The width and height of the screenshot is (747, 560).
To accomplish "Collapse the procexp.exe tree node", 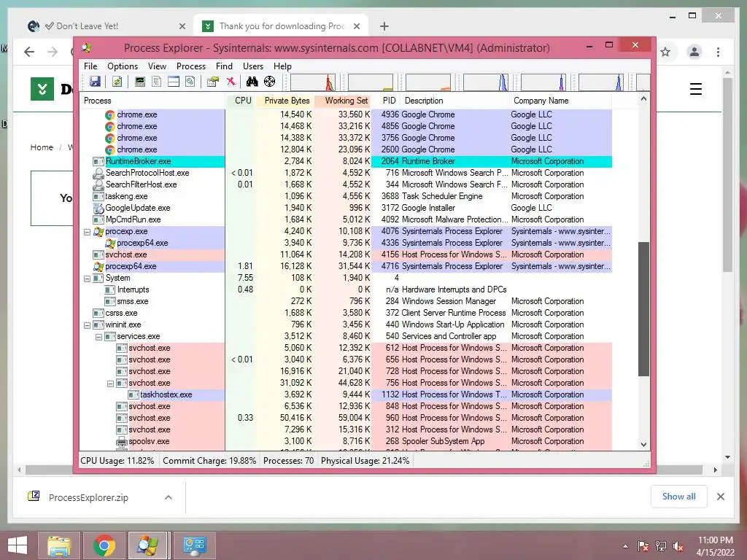I will pyautogui.click(x=88, y=232).
